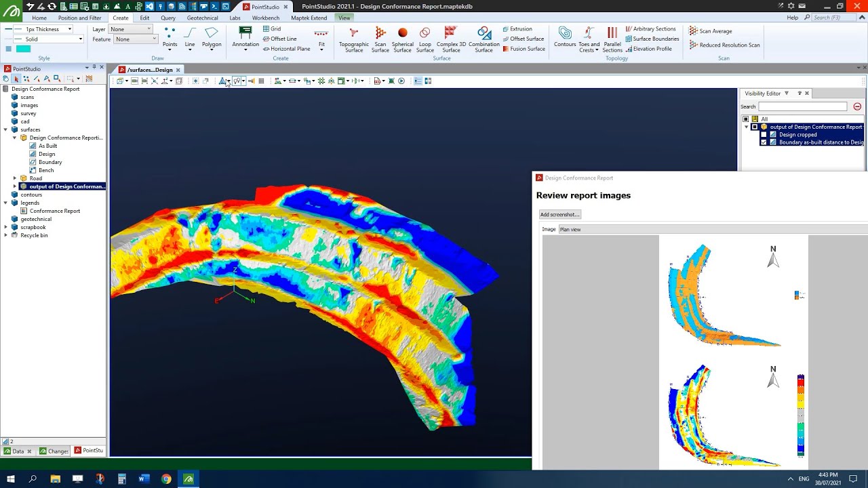Image resolution: width=868 pixels, height=488 pixels.
Task: Collapse the legends container
Action: click(x=6, y=203)
